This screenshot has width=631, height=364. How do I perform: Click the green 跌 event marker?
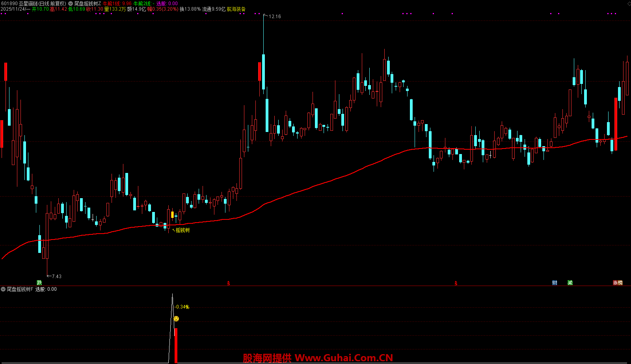(39, 282)
